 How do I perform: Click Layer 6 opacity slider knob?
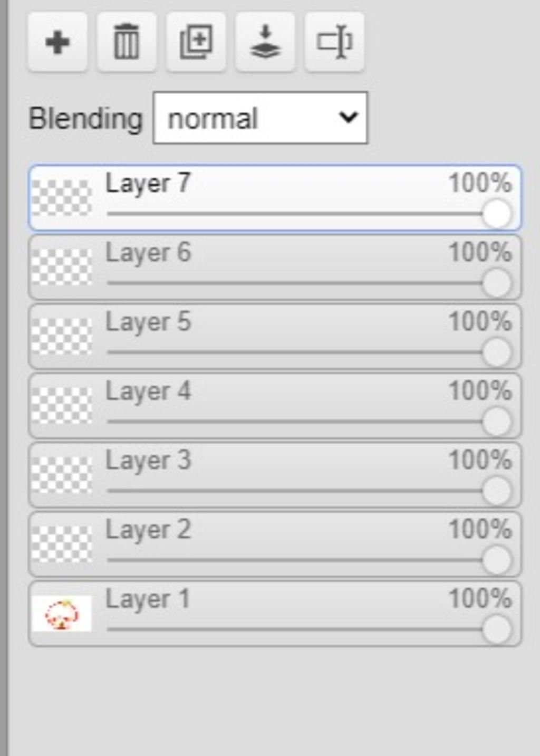496,283
